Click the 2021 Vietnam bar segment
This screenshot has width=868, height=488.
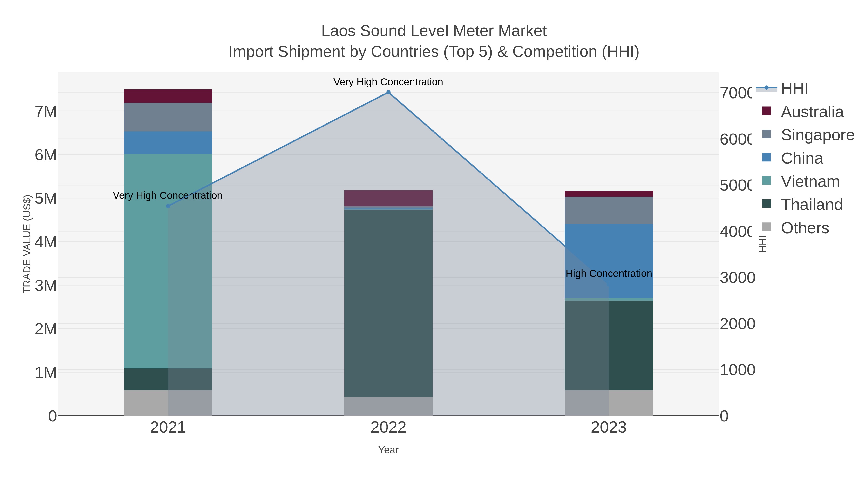[168, 261]
